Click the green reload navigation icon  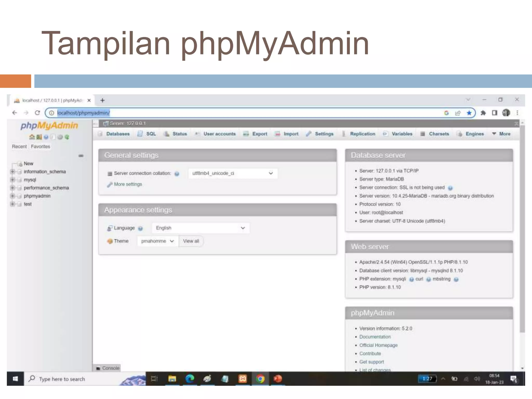pyautogui.click(x=67, y=137)
